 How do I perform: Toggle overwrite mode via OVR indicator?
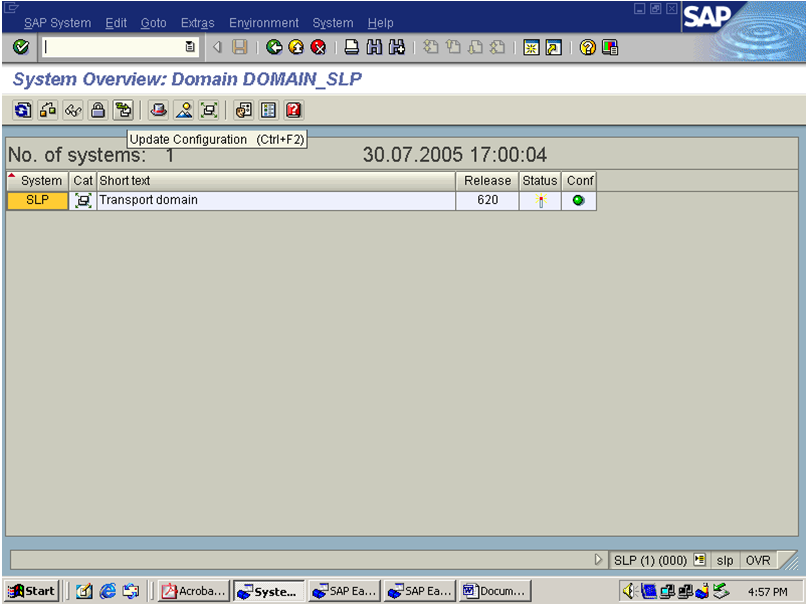(x=758, y=560)
